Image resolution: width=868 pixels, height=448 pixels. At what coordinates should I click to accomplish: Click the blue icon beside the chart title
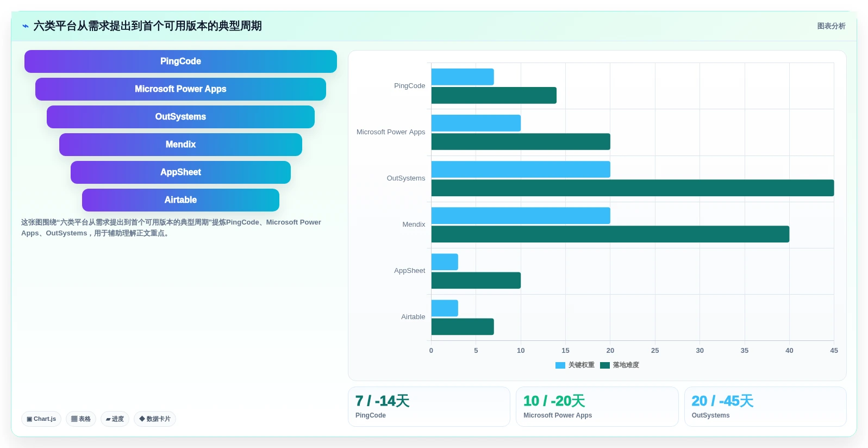coord(25,26)
